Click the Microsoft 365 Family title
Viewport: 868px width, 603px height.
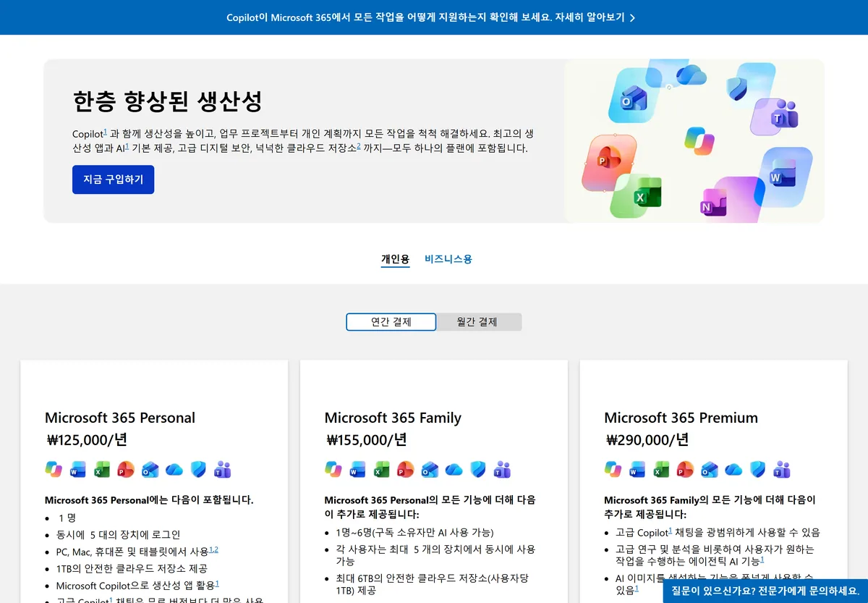click(x=393, y=418)
